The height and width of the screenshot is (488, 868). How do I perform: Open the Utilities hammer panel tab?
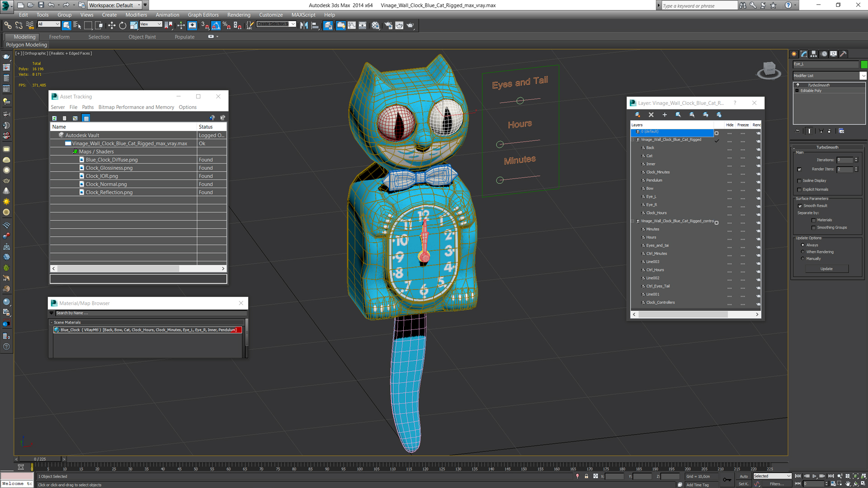843,54
